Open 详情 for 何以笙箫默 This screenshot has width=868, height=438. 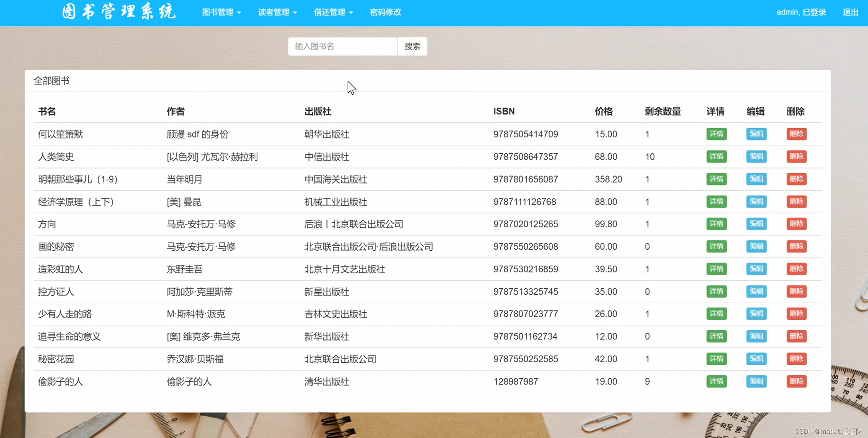tap(716, 134)
